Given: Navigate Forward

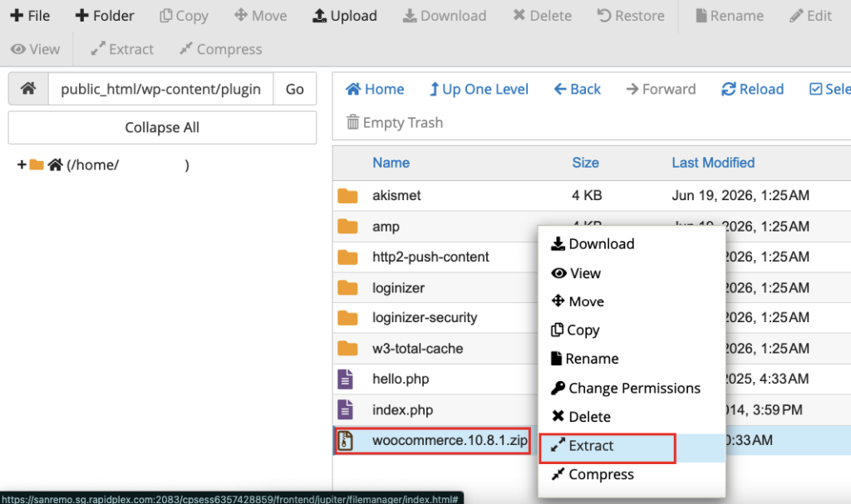Looking at the screenshot, I should pyautogui.click(x=661, y=89).
